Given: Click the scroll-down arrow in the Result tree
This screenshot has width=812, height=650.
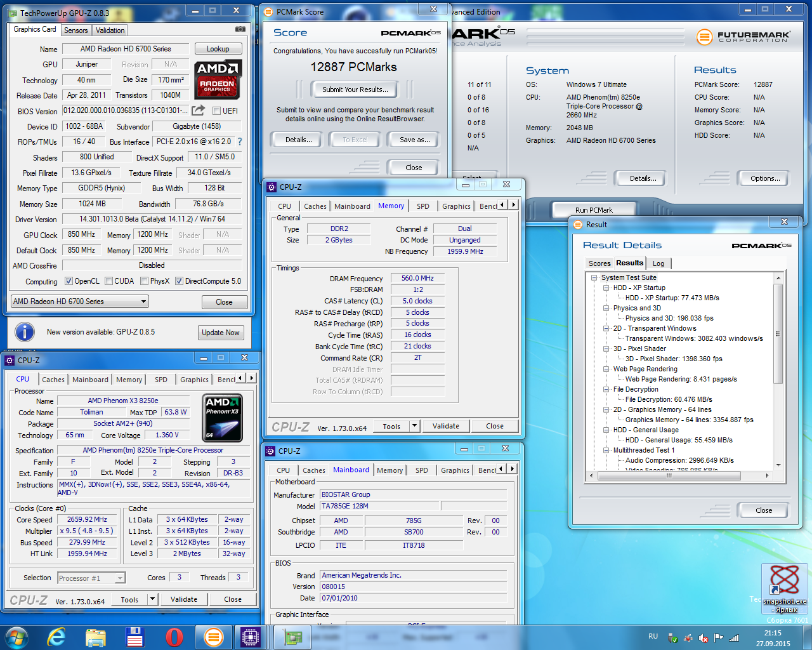Looking at the screenshot, I should [778, 466].
